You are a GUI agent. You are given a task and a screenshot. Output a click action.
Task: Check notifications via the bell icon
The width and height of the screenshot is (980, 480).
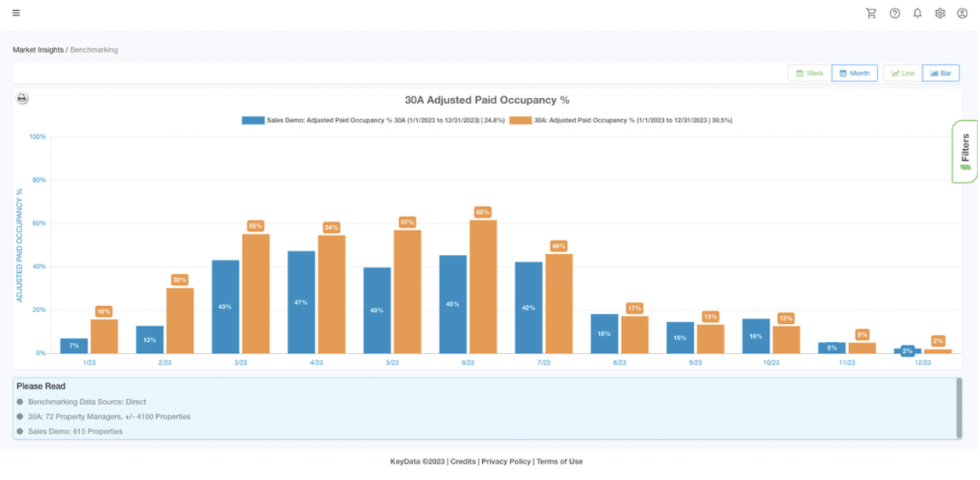pyautogui.click(x=916, y=13)
